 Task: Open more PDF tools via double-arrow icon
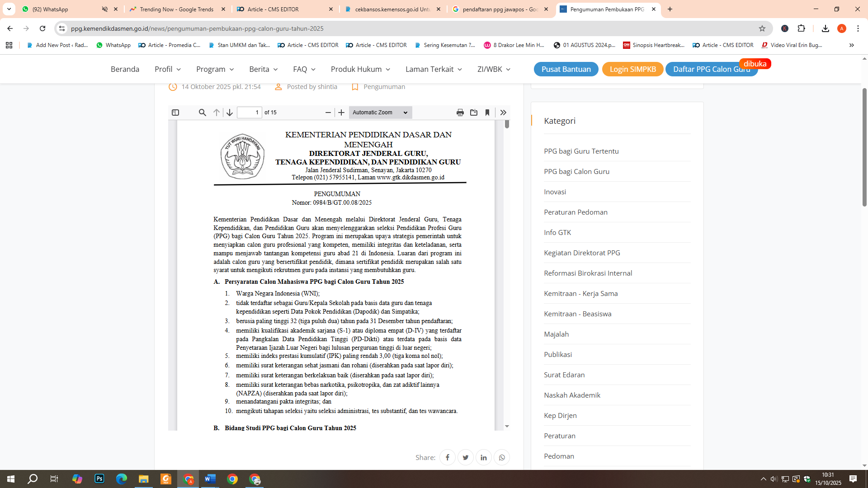pos(503,113)
